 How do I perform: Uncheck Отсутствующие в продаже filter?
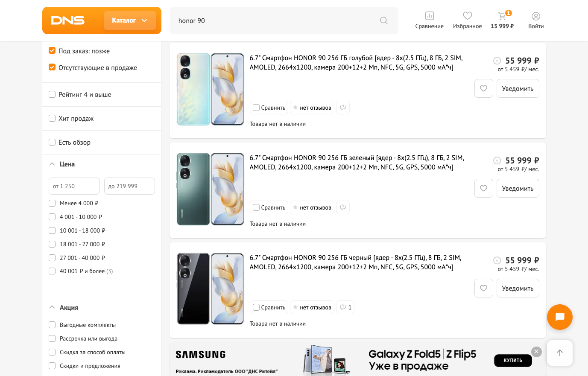pos(52,67)
